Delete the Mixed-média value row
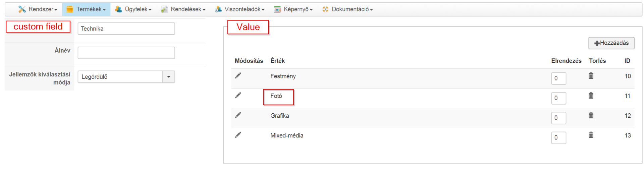 591,135
